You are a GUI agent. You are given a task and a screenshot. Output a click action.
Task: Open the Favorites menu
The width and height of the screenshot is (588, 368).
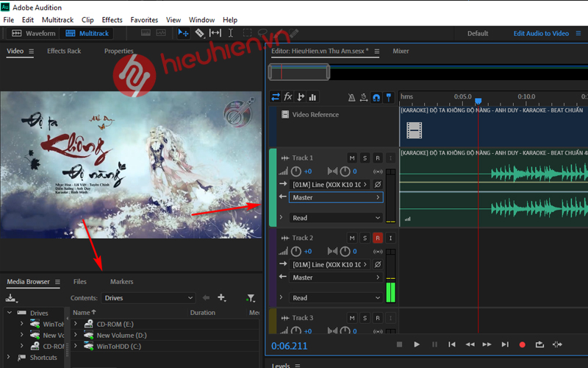point(144,20)
